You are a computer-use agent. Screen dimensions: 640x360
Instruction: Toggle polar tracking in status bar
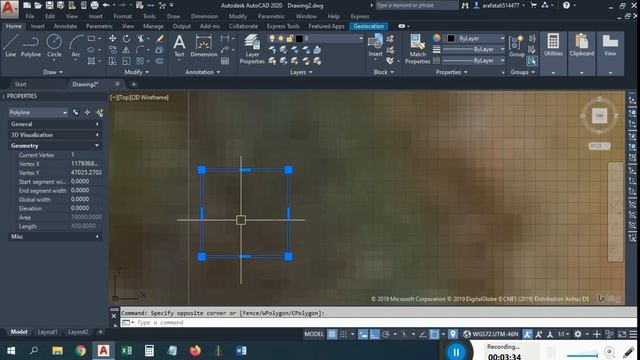pyautogui.click(x=386, y=334)
